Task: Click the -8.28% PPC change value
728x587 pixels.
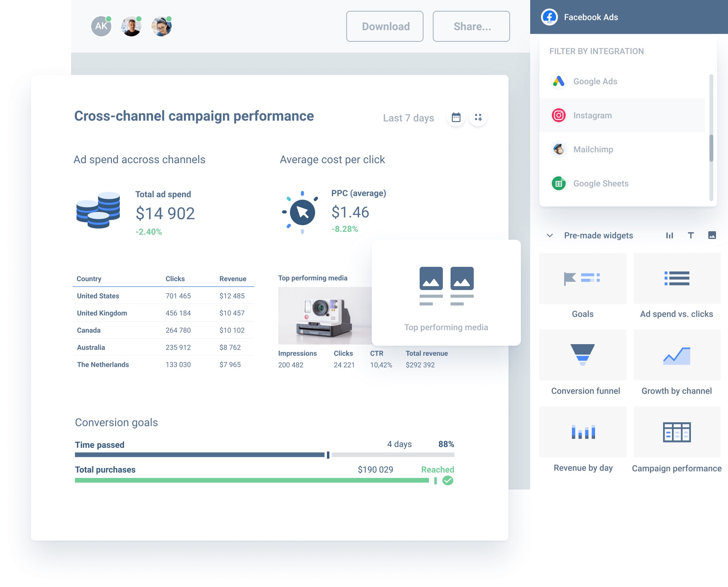Action: [x=345, y=229]
